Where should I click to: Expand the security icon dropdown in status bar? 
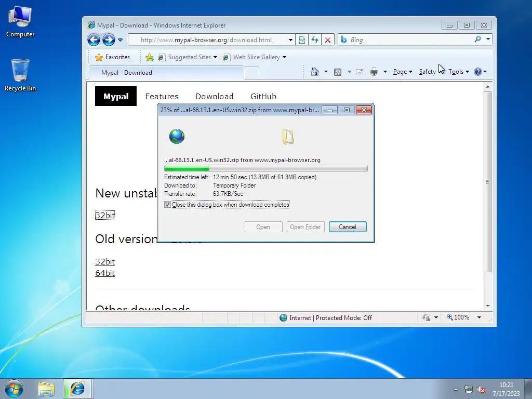436,317
